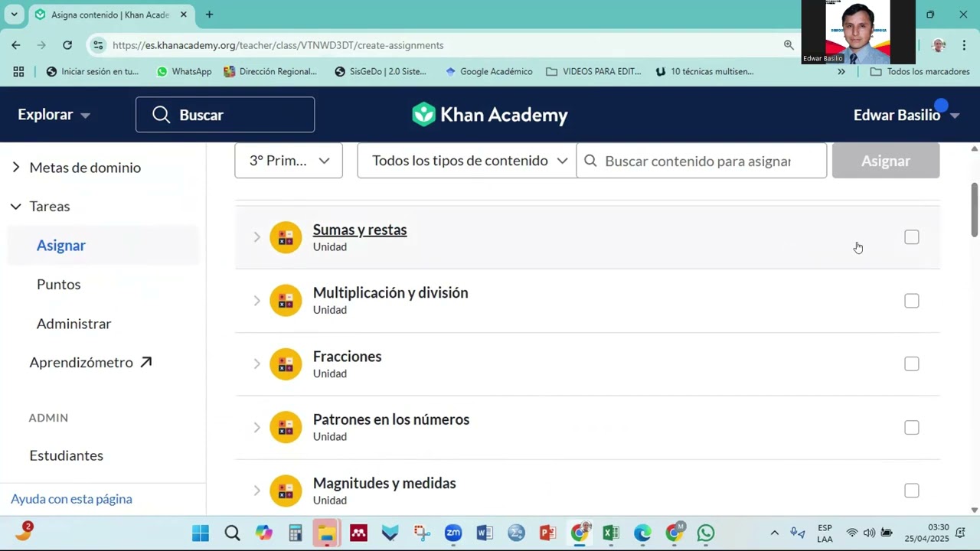Check the Fracciones checkbox
The height and width of the screenshot is (551, 980).
(911, 364)
